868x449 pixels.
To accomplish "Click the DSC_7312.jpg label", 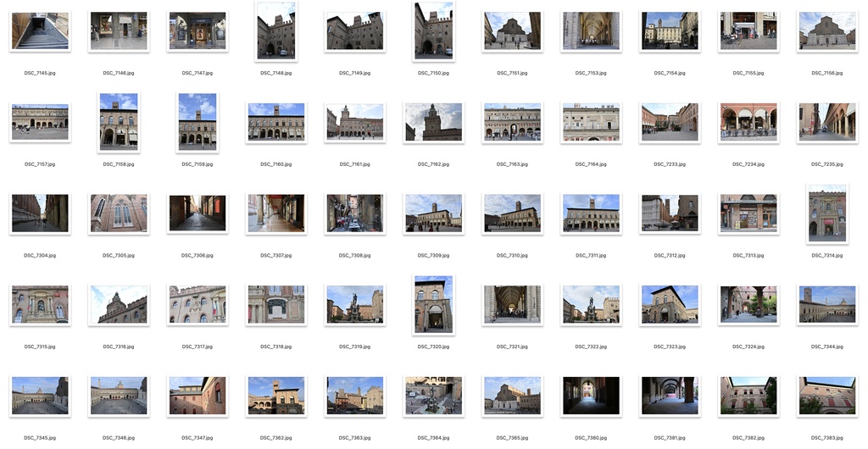I will click(670, 256).
